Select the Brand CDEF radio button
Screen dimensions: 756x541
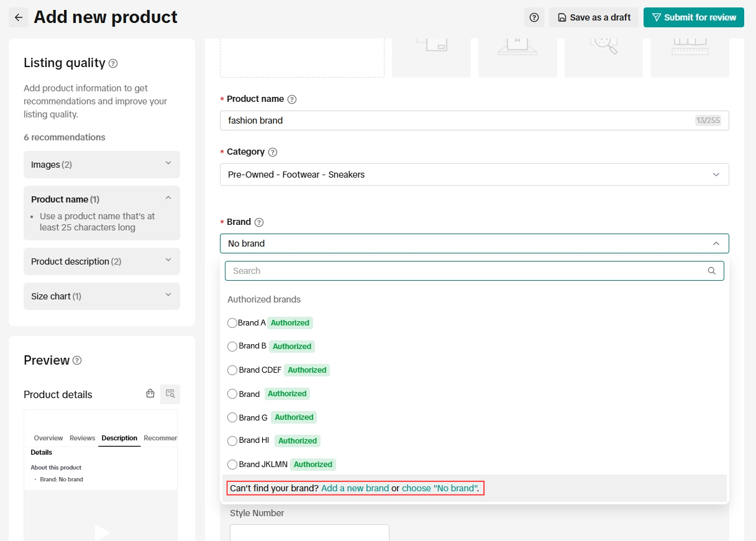click(232, 370)
